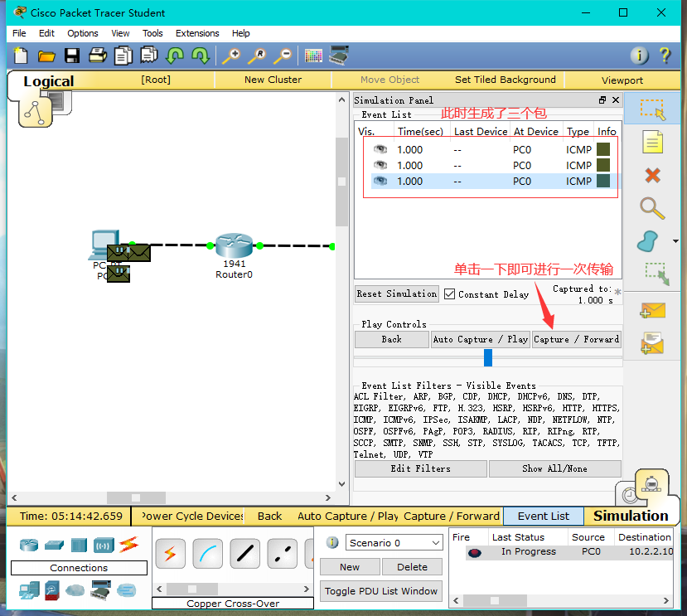Open the Extensions menu
Screen dimensions: 687x616
(x=197, y=33)
